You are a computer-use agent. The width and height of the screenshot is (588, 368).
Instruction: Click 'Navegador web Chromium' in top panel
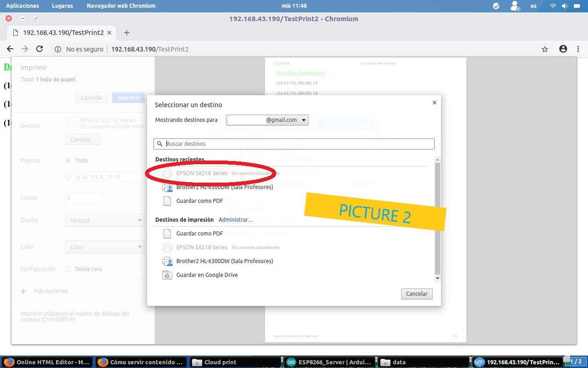tap(121, 6)
